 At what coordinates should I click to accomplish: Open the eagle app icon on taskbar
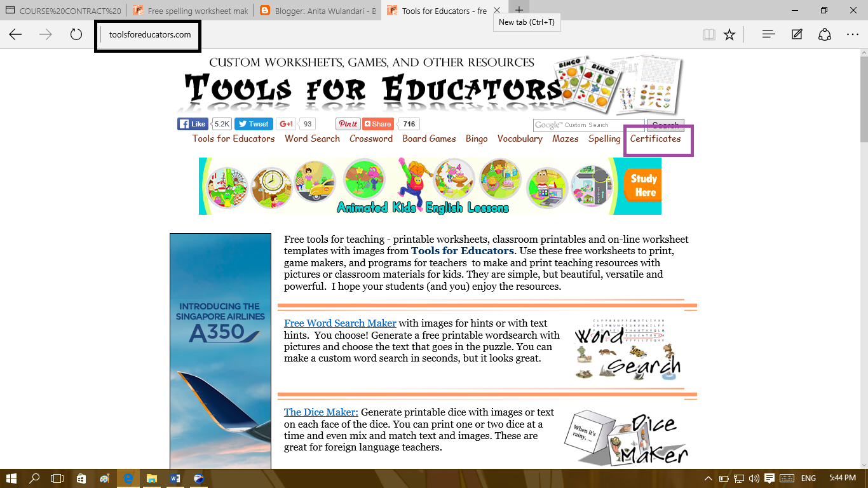pos(199,478)
